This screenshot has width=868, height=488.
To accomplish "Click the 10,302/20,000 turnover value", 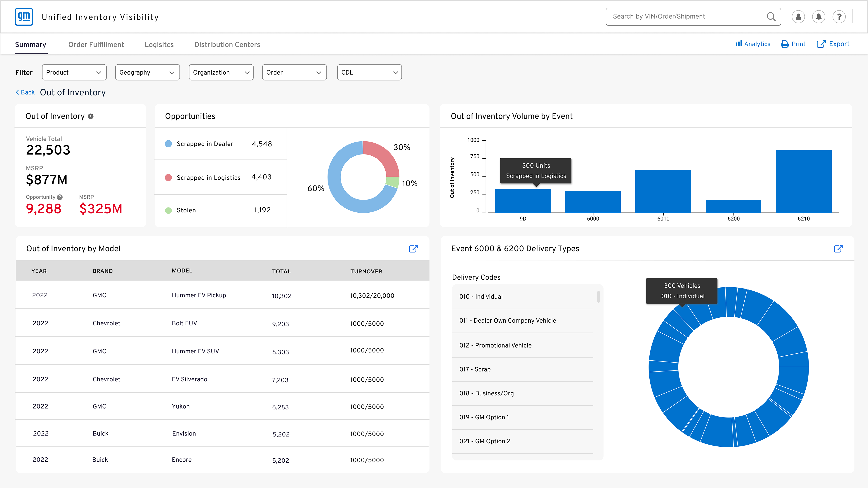I will (372, 296).
